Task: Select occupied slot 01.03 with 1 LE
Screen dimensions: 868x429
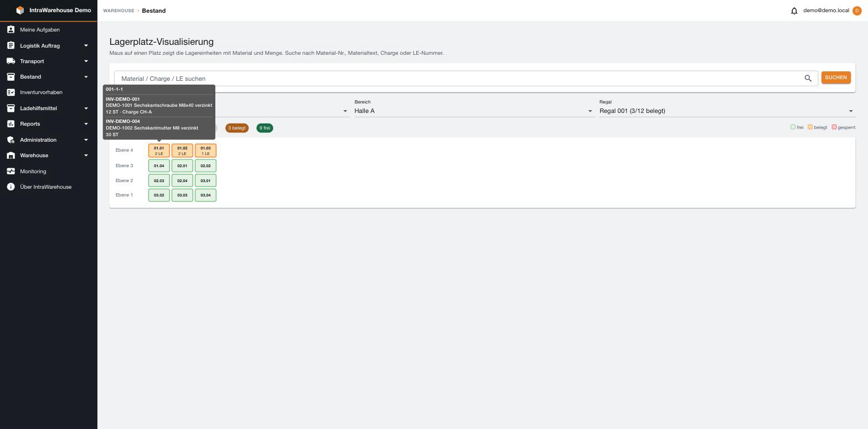Action: (205, 151)
